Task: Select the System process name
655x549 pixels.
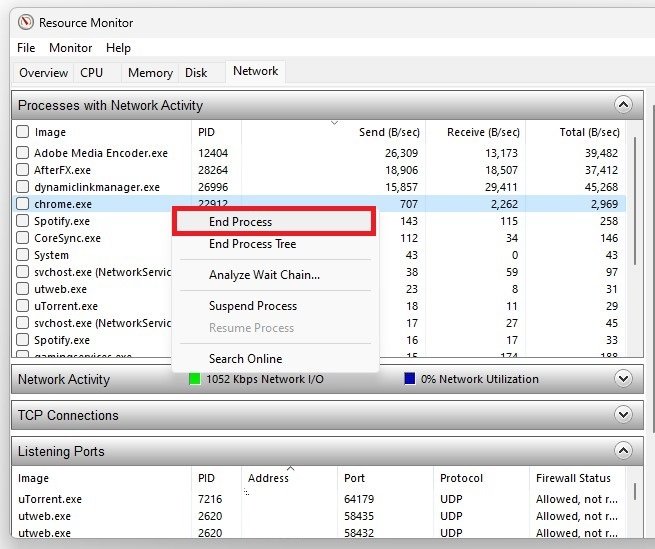Action: point(51,255)
